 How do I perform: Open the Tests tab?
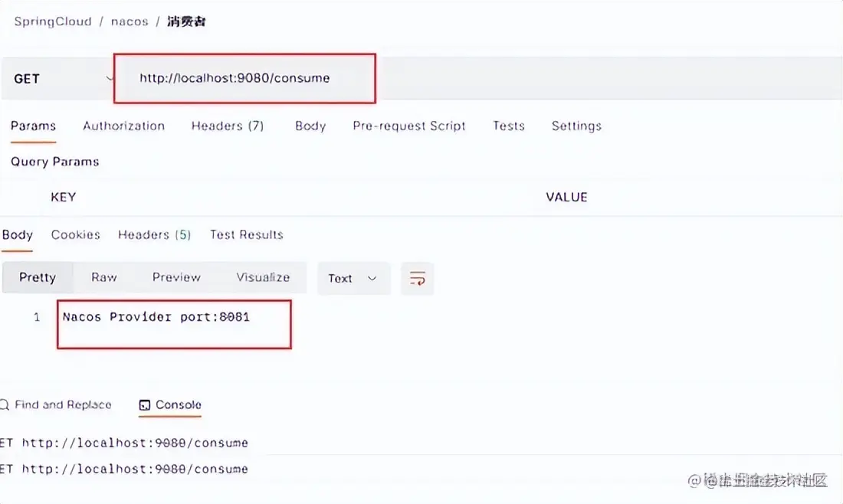508,126
